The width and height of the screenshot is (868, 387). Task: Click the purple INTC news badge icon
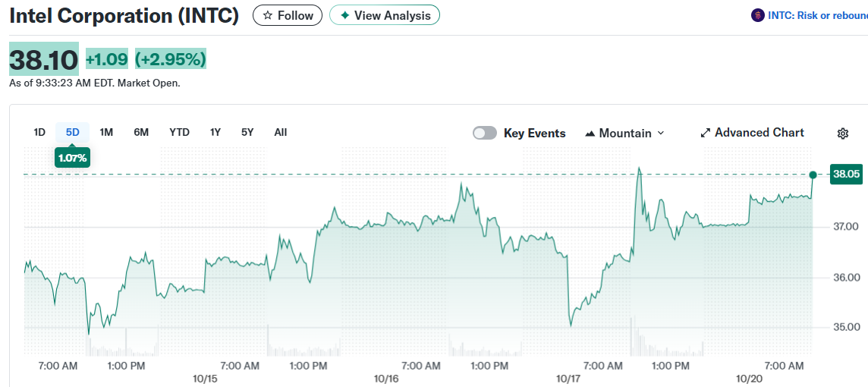pos(757,15)
